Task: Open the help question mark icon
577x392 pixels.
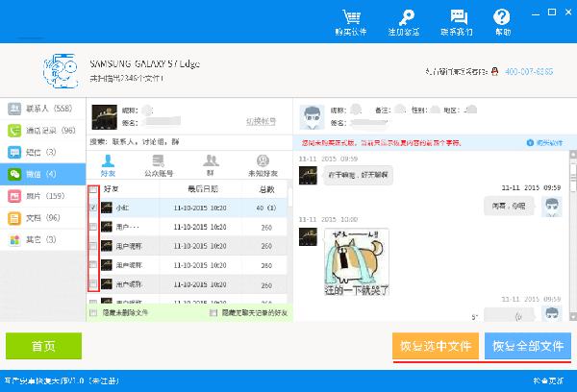Action: [502, 22]
